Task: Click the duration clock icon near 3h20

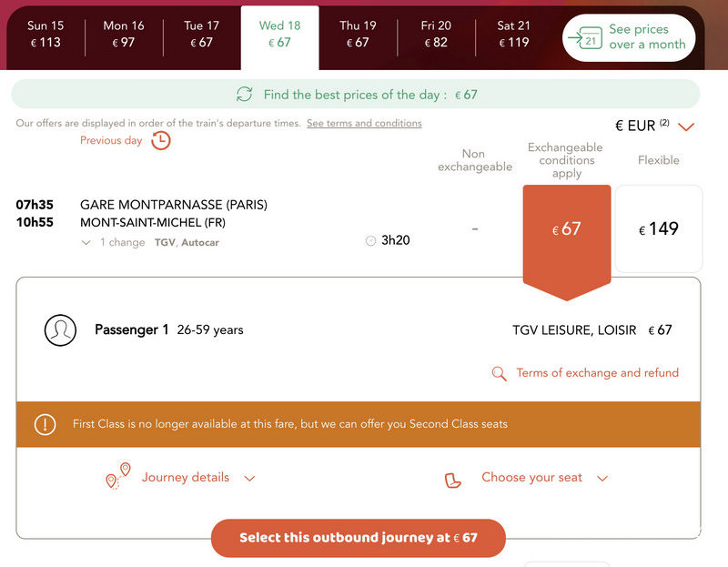Action: pyautogui.click(x=370, y=240)
